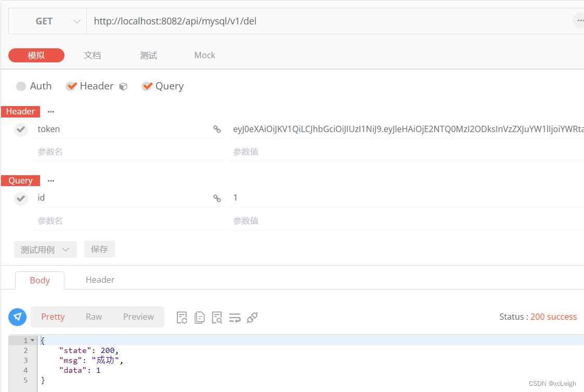
Task: Click the link icon in id row
Action: (x=217, y=198)
